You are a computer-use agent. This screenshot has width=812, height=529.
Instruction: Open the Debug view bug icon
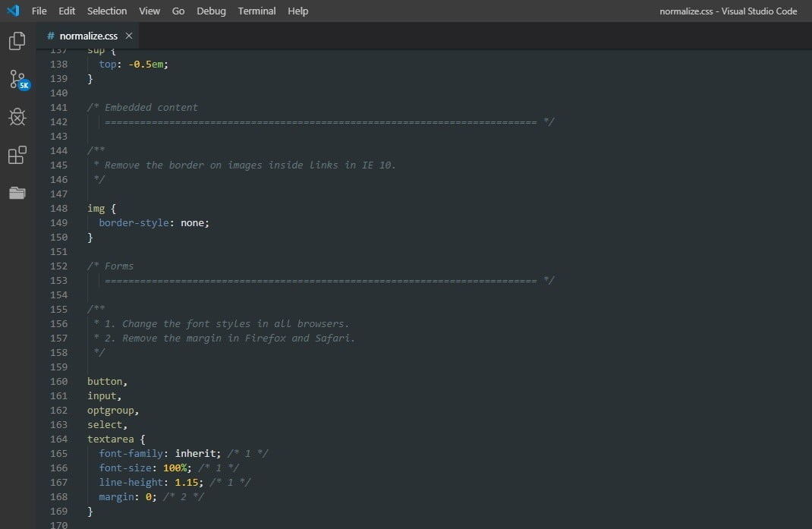[x=17, y=117]
